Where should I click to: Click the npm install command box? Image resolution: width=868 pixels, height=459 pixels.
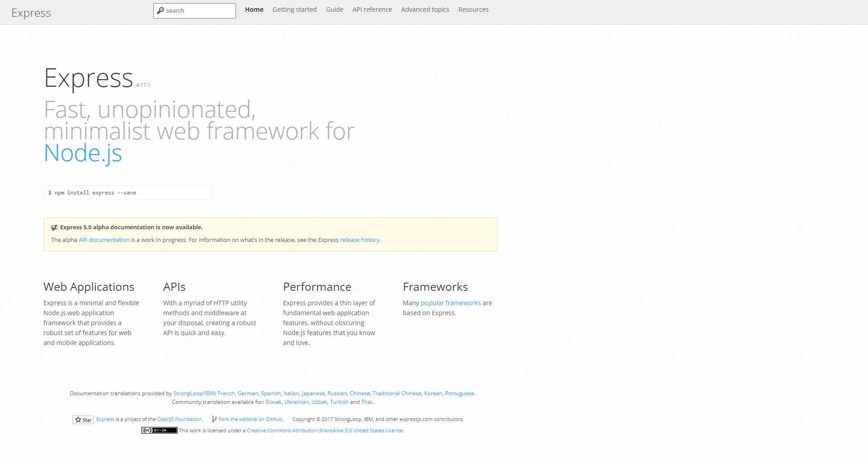pos(128,193)
